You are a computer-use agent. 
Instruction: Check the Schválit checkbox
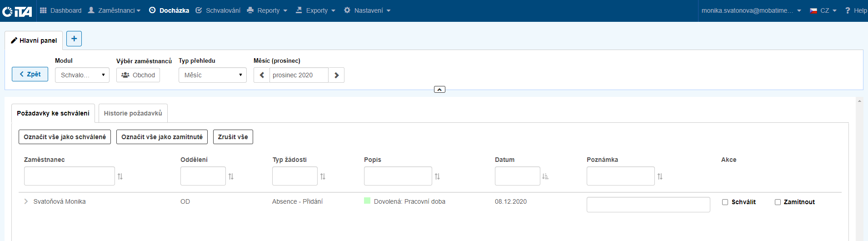725,202
